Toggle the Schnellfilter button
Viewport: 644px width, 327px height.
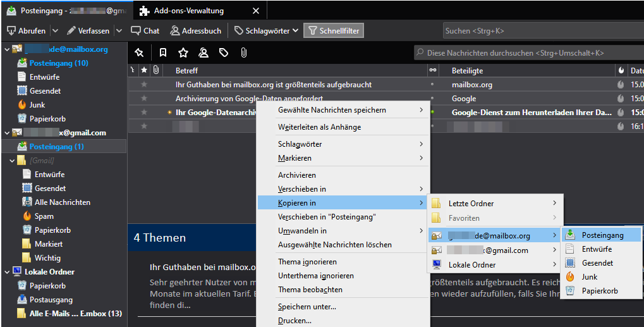coord(334,31)
